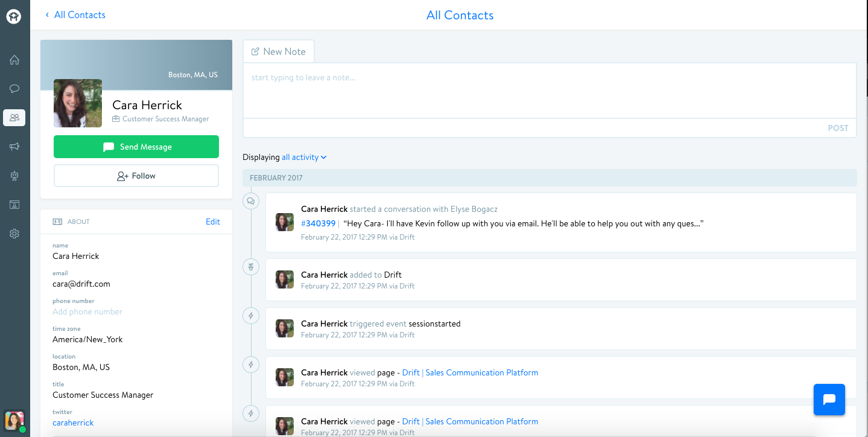Click the page title 'All Contacts' heading
Screen dimensions: 868x437
click(460, 15)
